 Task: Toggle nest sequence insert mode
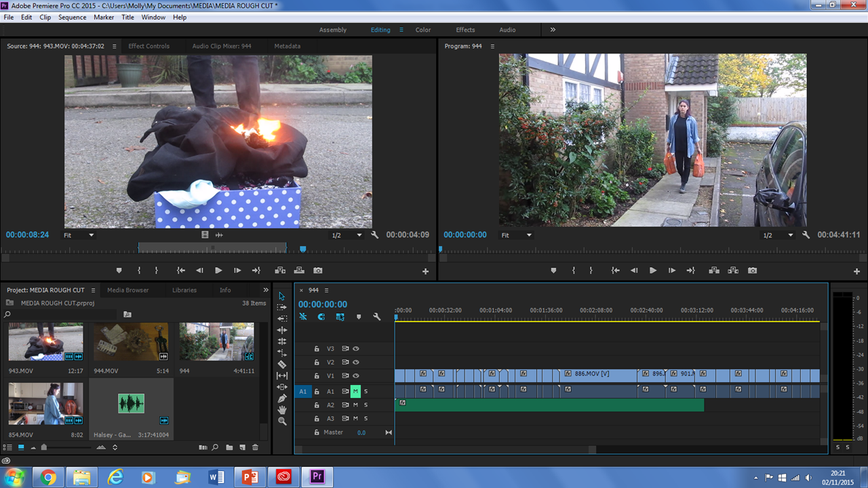tap(303, 317)
